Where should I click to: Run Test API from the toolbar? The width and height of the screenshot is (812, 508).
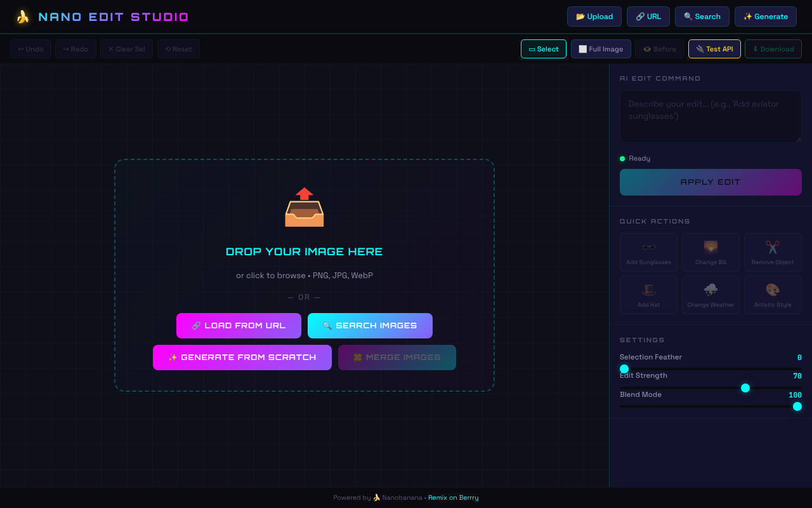tap(714, 49)
